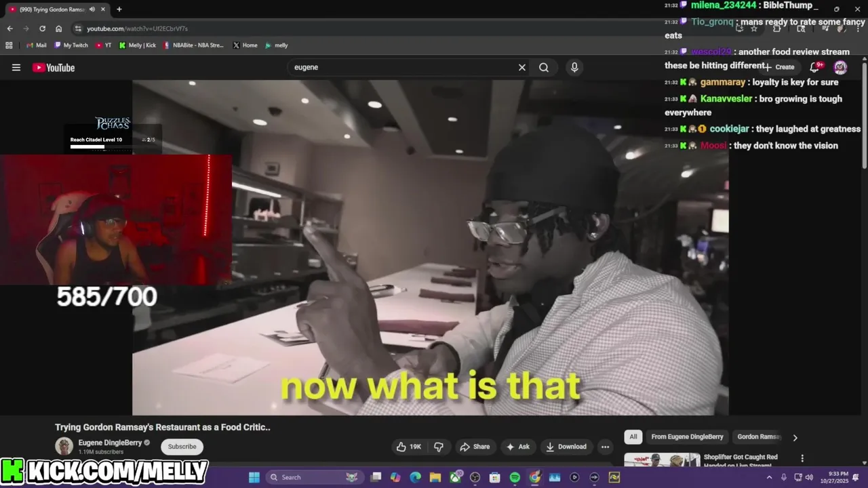Open the Mail bookmark
Image resolution: width=868 pixels, height=488 pixels.
(x=36, y=45)
